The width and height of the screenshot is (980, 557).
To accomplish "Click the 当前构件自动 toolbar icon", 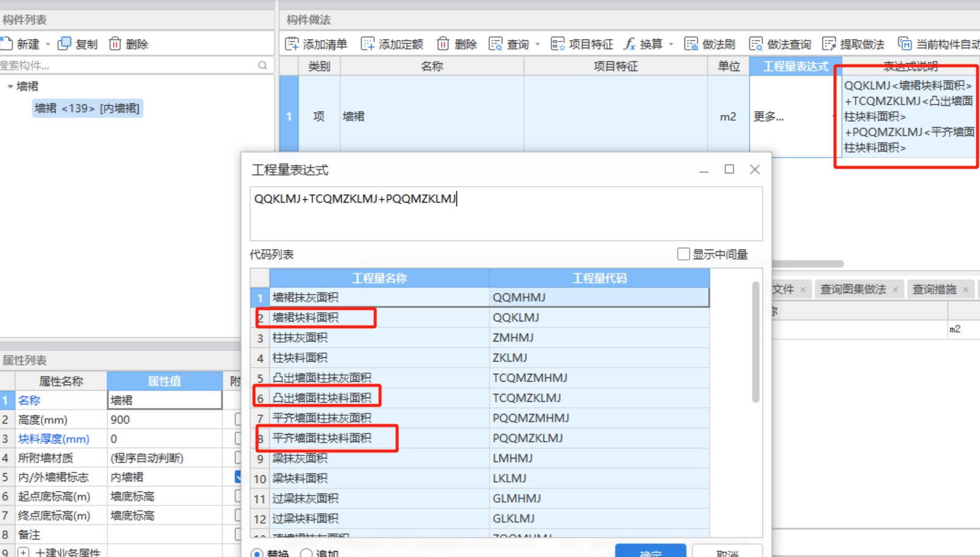I will (905, 44).
